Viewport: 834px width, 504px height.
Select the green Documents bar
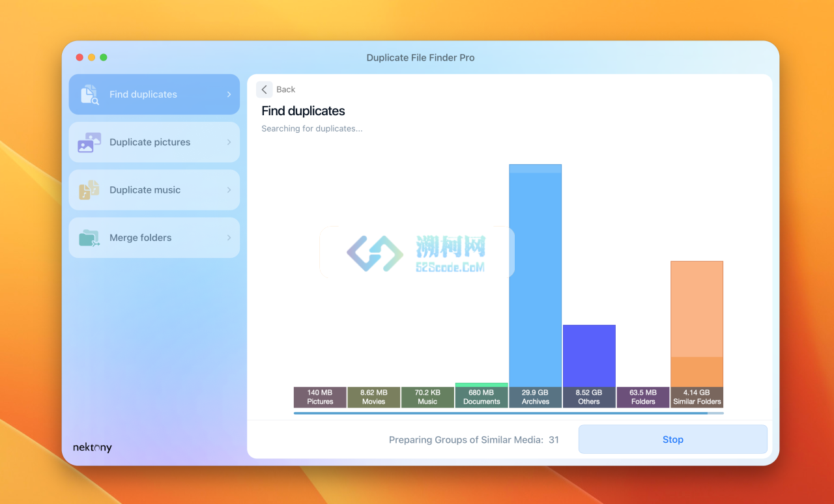click(x=482, y=385)
